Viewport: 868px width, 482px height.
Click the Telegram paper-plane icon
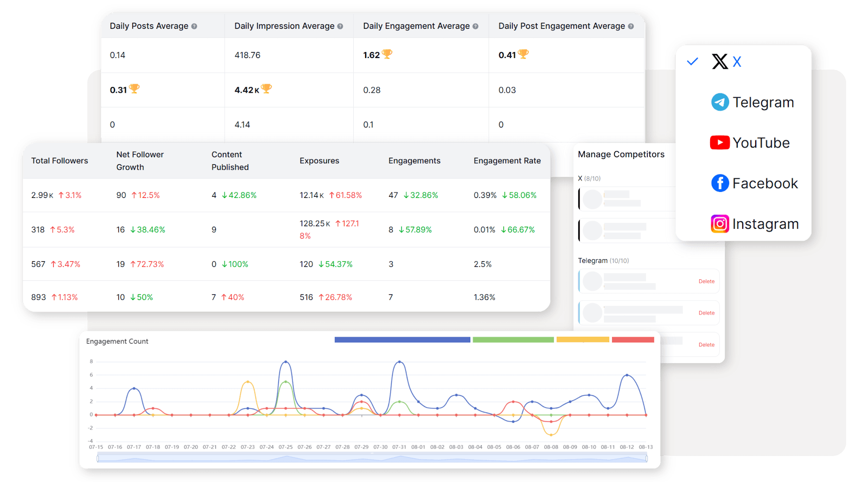click(720, 102)
